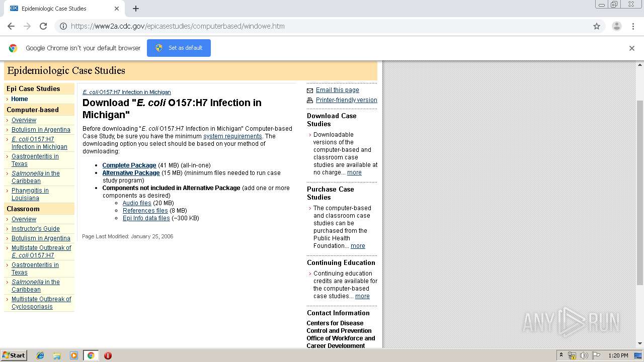
Task: Go back to the previous page
Action: click(11, 26)
